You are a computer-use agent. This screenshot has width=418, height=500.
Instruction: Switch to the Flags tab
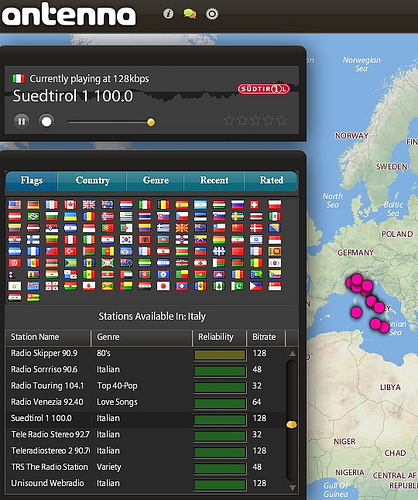(31, 181)
